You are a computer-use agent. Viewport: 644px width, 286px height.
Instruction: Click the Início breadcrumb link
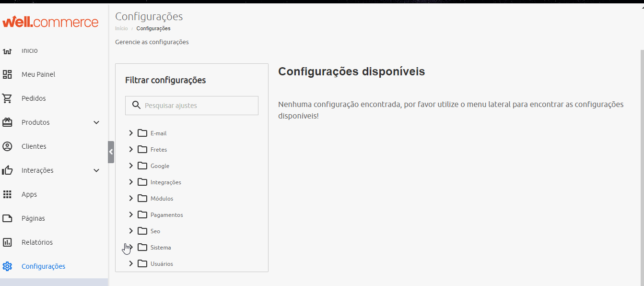coord(121,29)
